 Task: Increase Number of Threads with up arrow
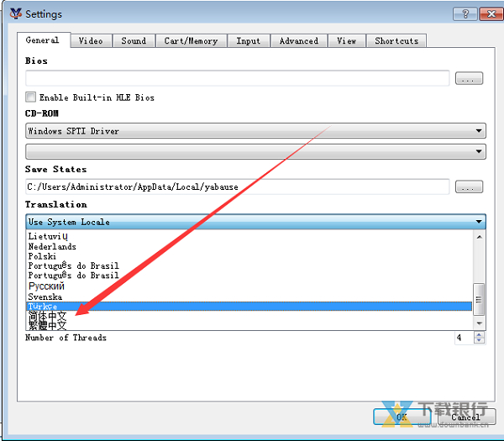(x=479, y=334)
